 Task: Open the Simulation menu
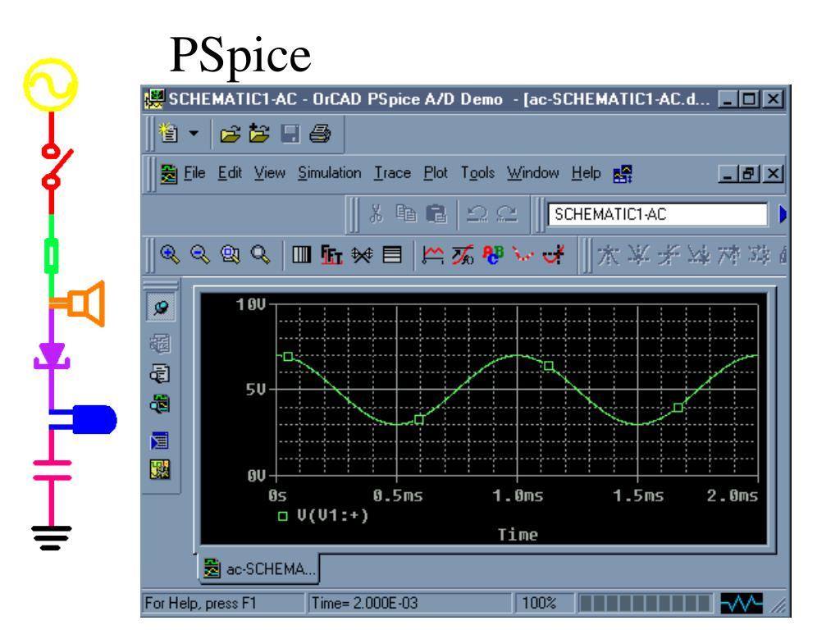click(x=330, y=173)
